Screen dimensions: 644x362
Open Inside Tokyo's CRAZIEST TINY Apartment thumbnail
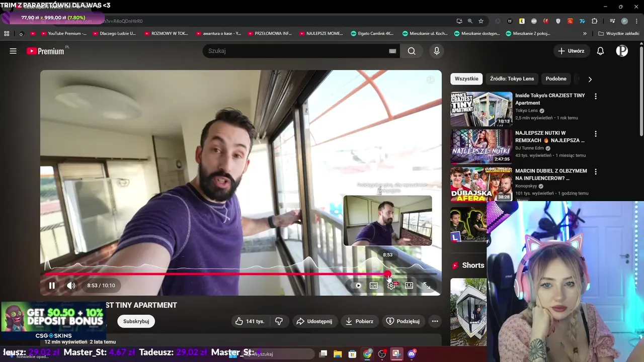[481, 109]
